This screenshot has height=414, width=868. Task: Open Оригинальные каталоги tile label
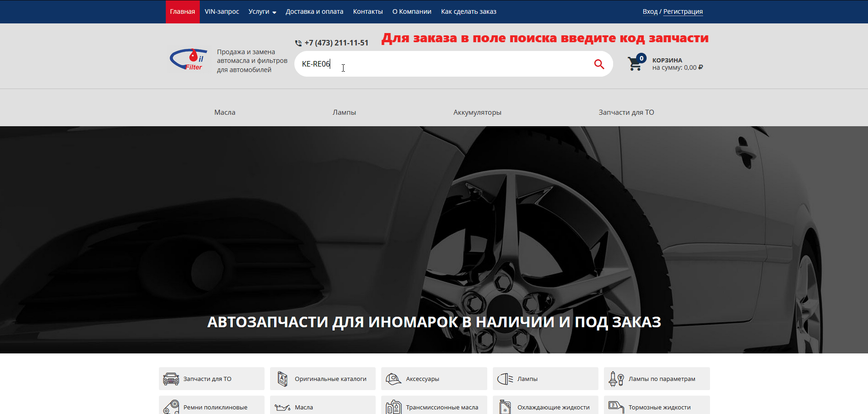point(331,379)
